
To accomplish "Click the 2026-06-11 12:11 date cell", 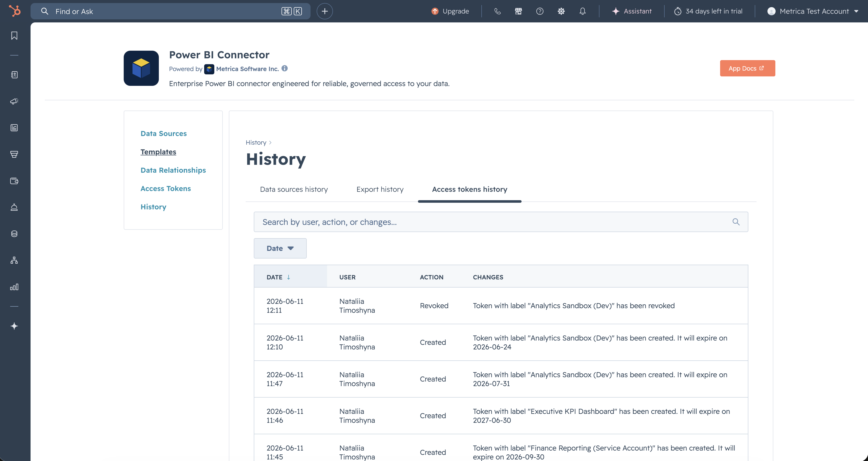I will pos(285,306).
